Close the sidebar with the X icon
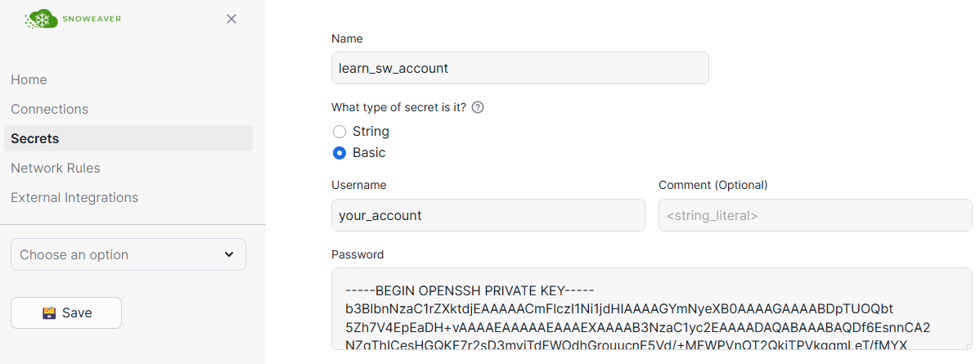 (x=232, y=19)
